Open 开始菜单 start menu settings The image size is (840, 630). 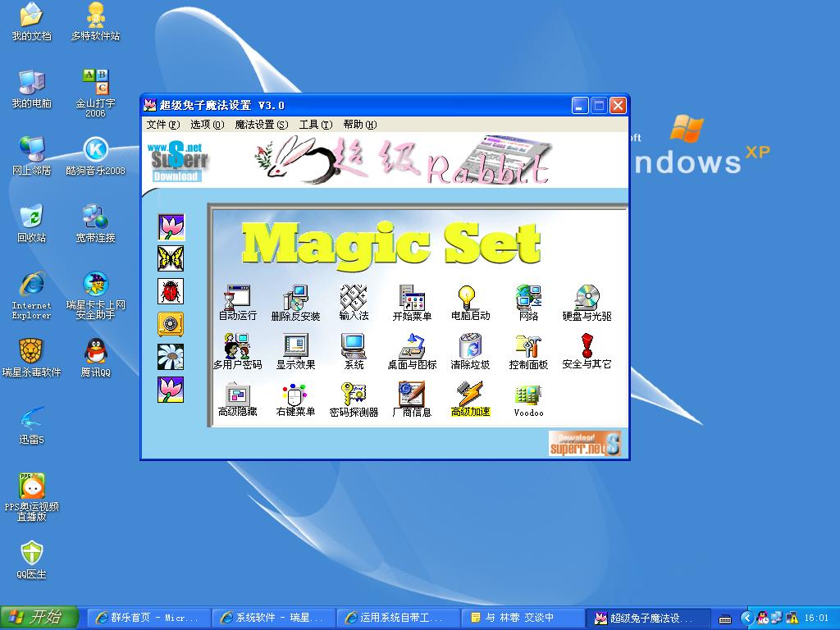coord(412,303)
